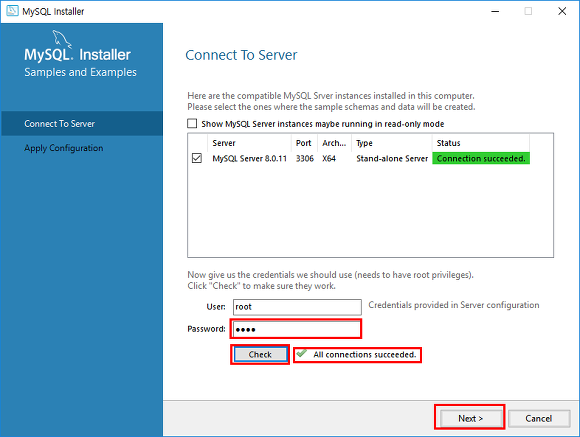Click the X64 architecture value
The height and width of the screenshot is (437, 580).
(x=329, y=158)
